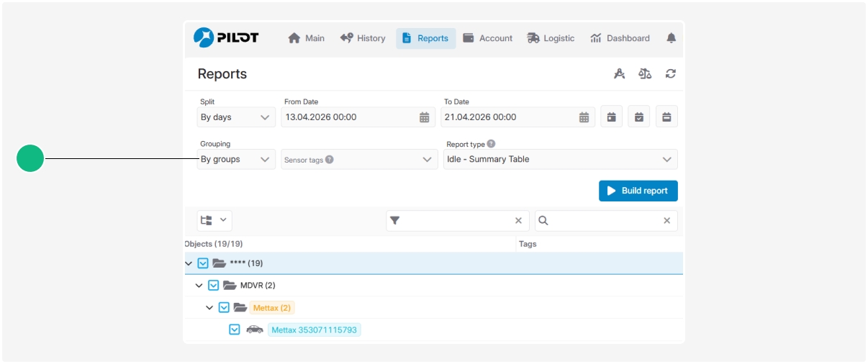Toggle the Mettax 353071115793 checkbox
Image resolution: width=868 pixels, height=364 pixels.
pyautogui.click(x=234, y=329)
